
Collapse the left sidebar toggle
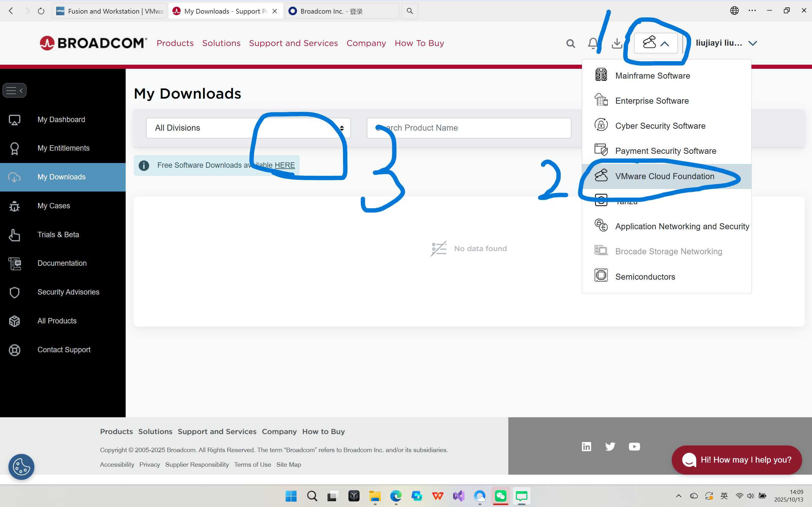[14, 91]
